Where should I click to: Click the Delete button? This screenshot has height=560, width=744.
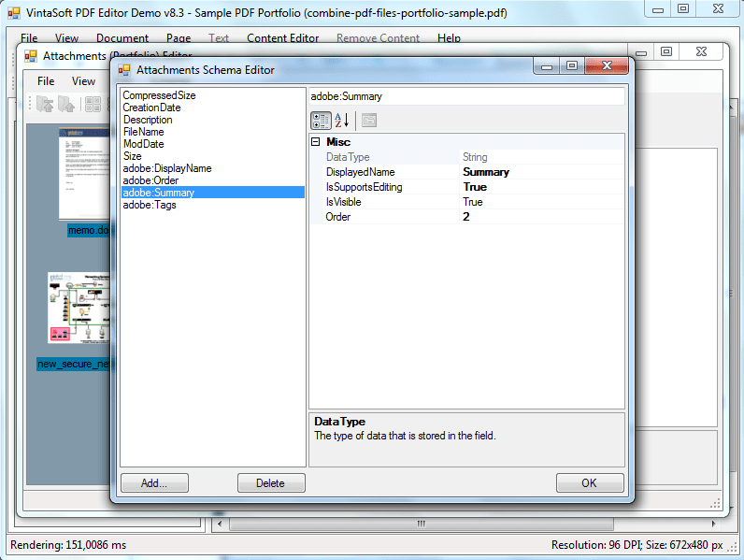click(x=271, y=483)
